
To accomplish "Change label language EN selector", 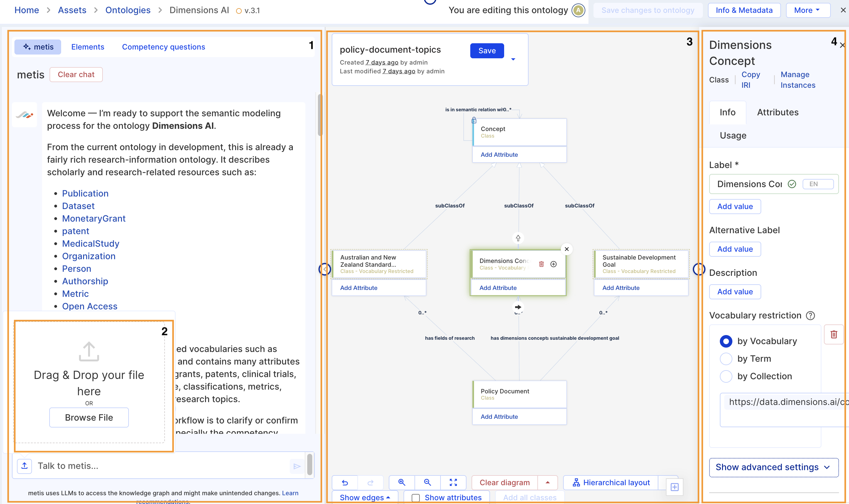I will click(818, 184).
